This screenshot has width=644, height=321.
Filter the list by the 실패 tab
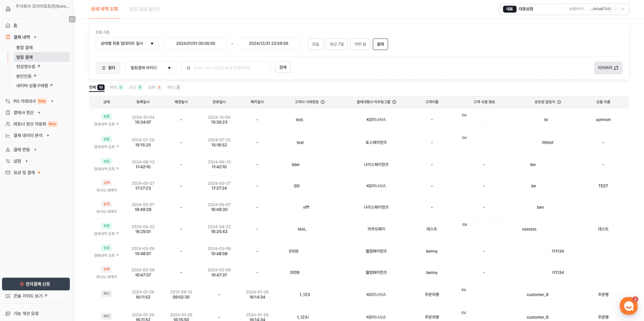pos(154,88)
